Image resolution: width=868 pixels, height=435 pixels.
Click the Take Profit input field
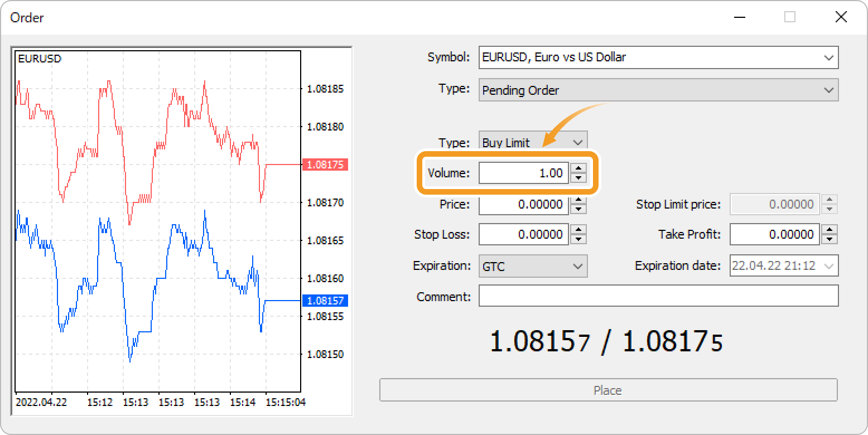774,234
